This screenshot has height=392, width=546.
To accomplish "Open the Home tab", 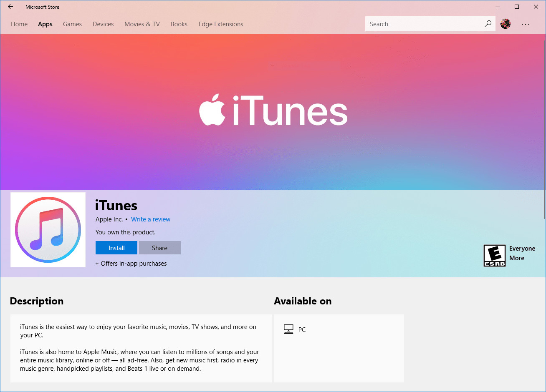I will pyautogui.click(x=19, y=24).
